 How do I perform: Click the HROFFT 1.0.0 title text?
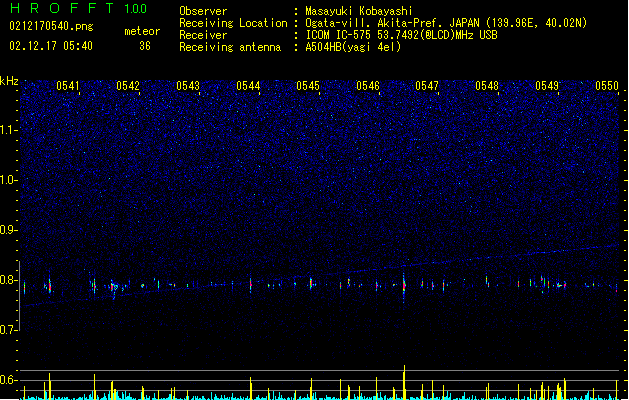[x=78, y=8]
